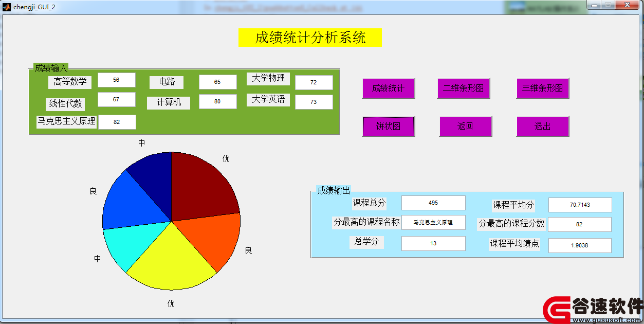Click the 大学英语 label
Viewport: 644px width, 324px height.
pos(268,100)
